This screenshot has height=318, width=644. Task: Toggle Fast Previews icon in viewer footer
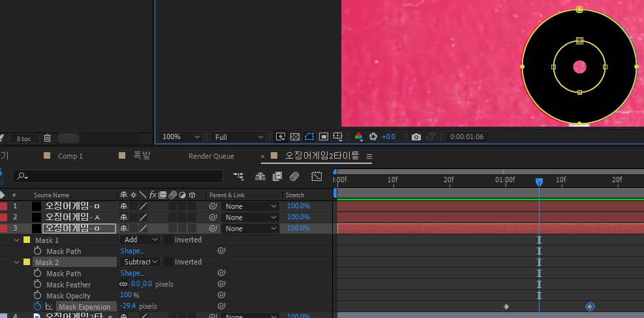(281, 137)
